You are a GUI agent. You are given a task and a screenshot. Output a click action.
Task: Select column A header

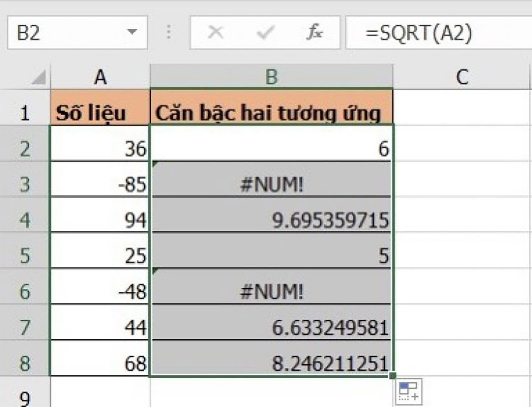point(100,77)
